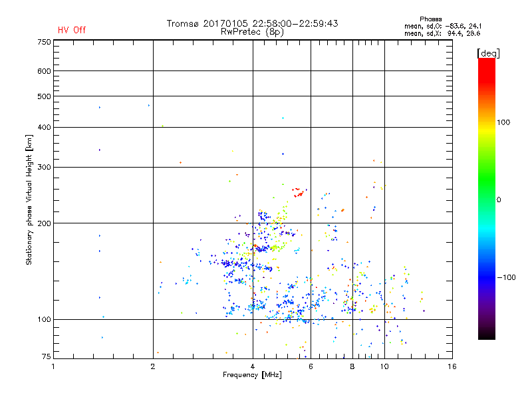
Task: Click the y-axis tick label '300'
Action: pyautogui.click(x=44, y=167)
